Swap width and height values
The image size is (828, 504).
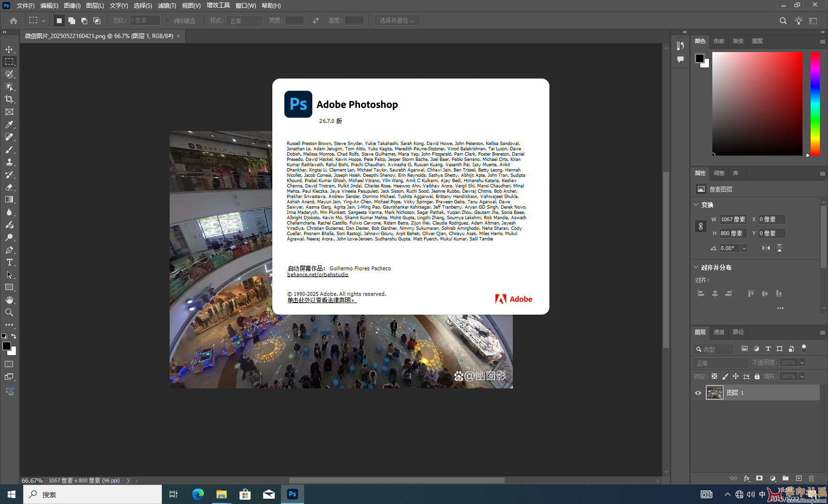click(x=316, y=21)
